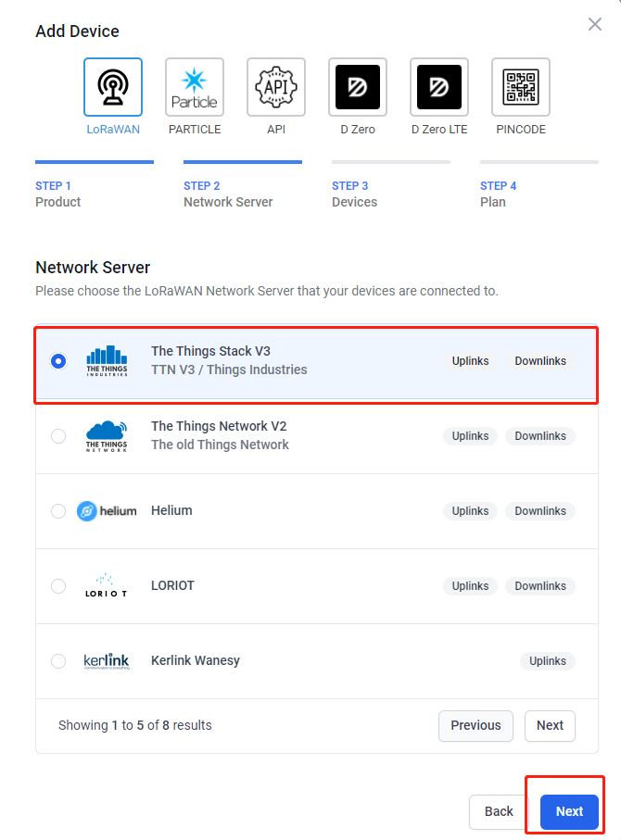Click the 'Network Server' section heading
The image size is (621, 840).
pos(93,268)
